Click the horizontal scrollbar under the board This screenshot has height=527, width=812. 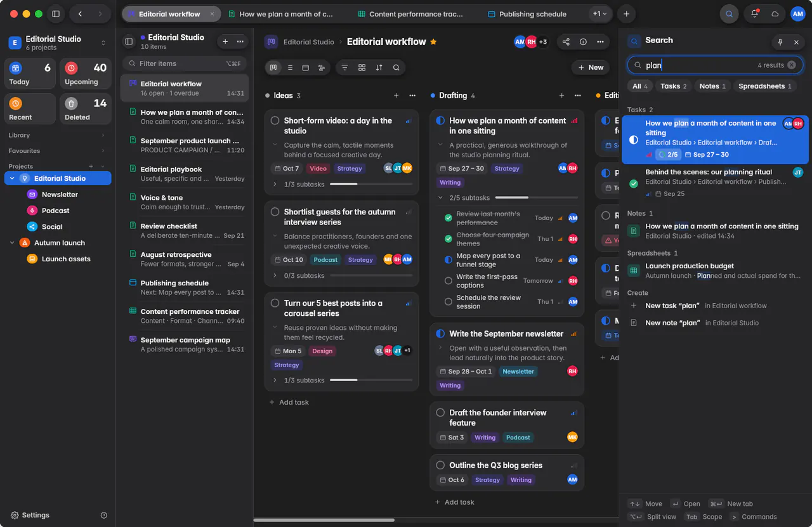[x=324, y=520]
